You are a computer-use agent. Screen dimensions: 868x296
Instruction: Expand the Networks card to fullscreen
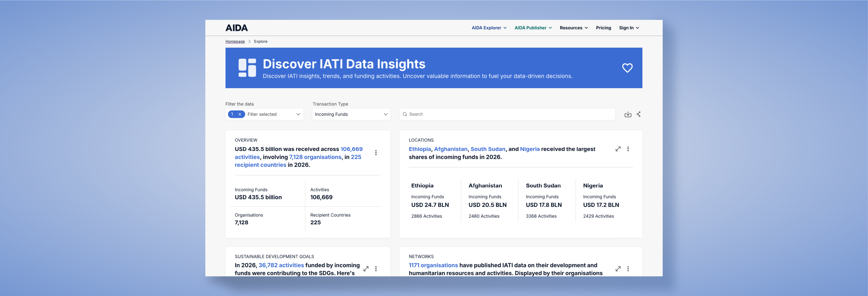tap(618, 269)
